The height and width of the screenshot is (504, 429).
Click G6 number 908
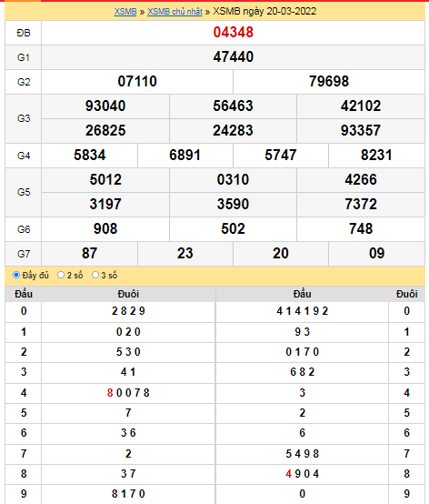(105, 229)
